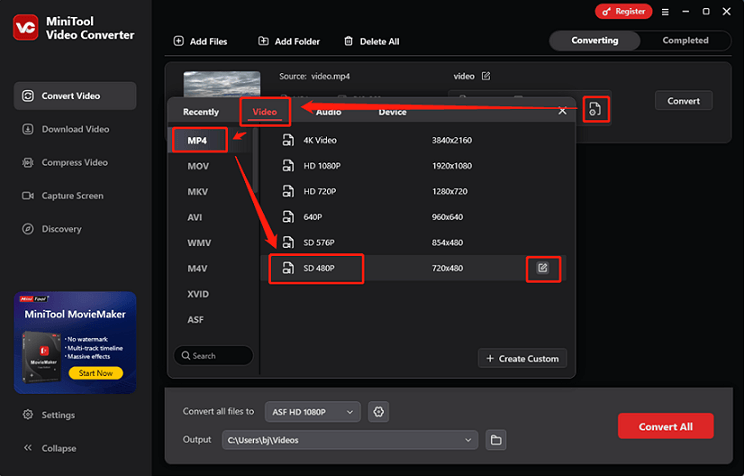
Task: Click the Register button
Action: [x=623, y=11]
